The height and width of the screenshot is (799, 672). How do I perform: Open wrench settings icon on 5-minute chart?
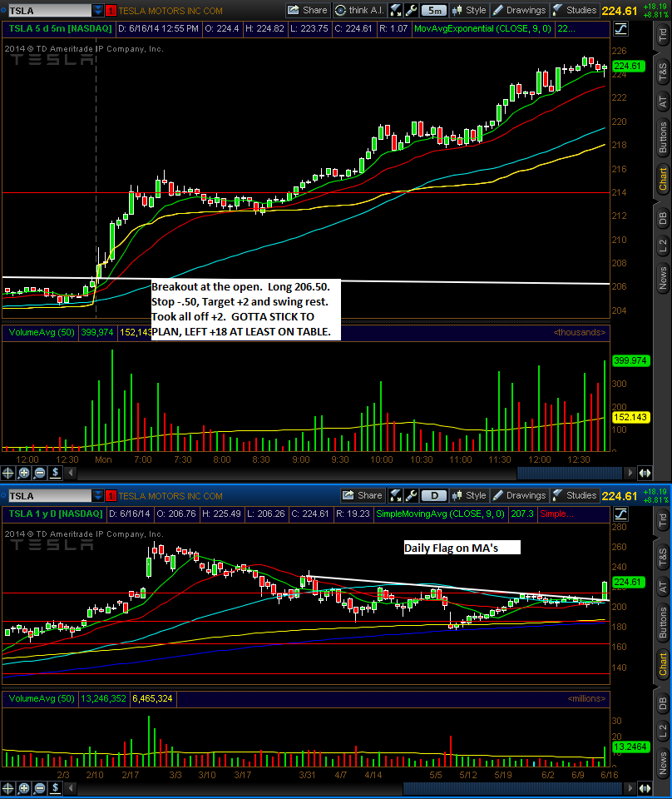[x=412, y=10]
